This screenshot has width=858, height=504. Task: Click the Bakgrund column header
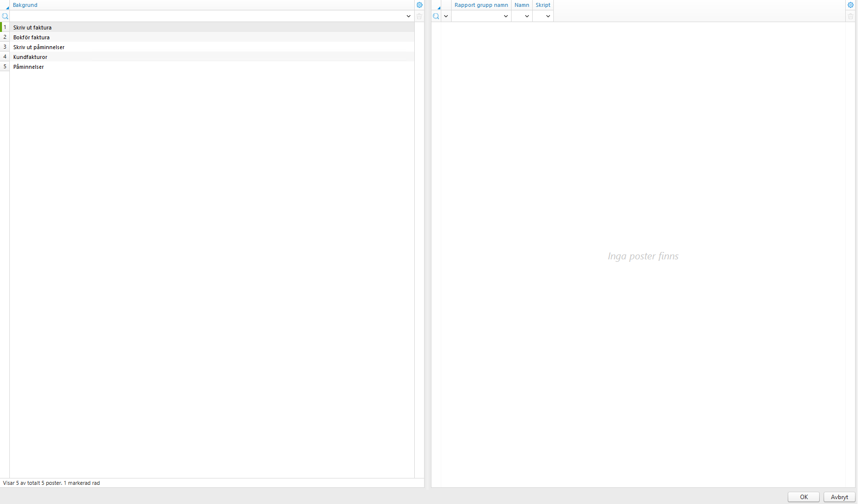point(25,5)
